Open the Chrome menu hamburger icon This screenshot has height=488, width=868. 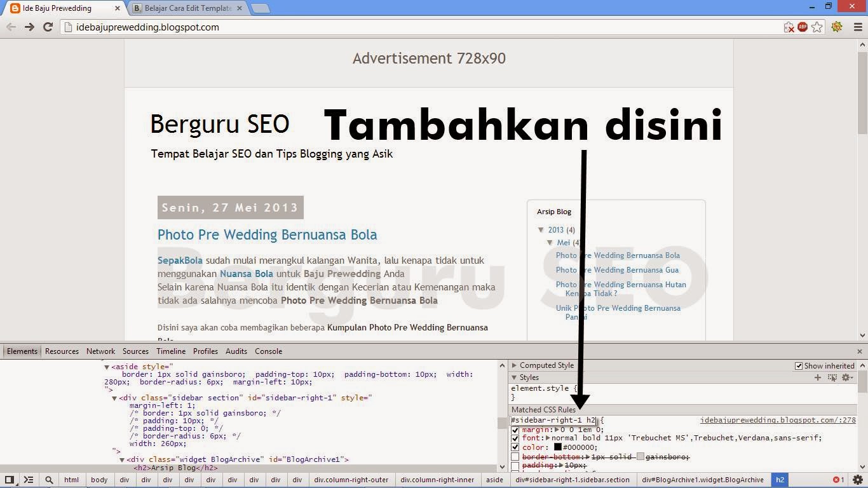point(857,27)
